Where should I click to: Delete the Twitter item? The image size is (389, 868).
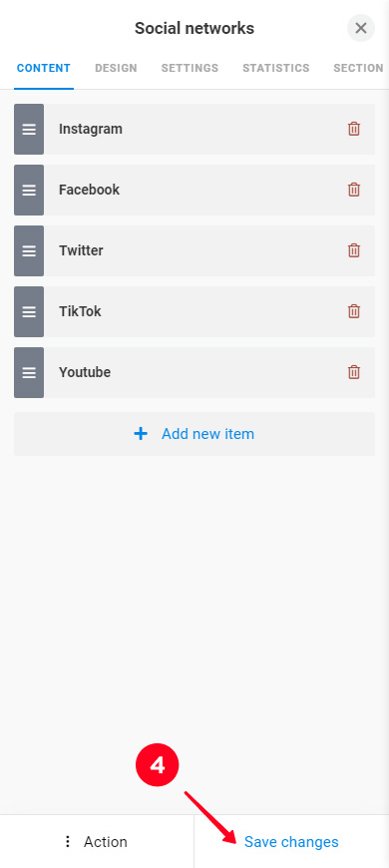coord(353,250)
